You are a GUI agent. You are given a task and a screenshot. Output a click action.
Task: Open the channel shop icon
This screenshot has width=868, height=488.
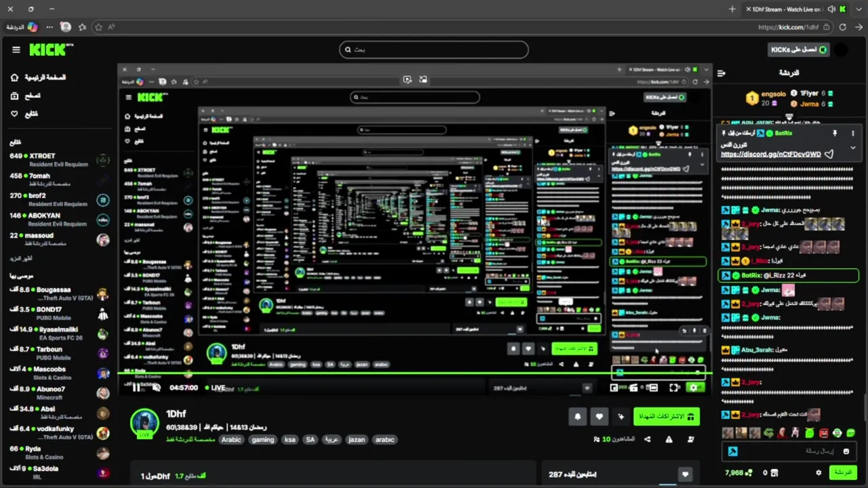(774, 472)
